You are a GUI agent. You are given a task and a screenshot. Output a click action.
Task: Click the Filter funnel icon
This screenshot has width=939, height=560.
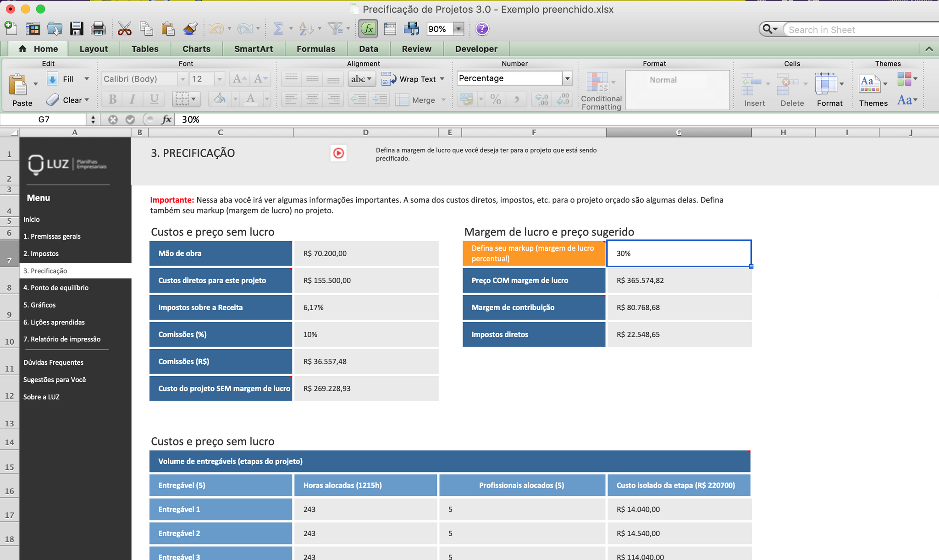pyautogui.click(x=336, y=29)
